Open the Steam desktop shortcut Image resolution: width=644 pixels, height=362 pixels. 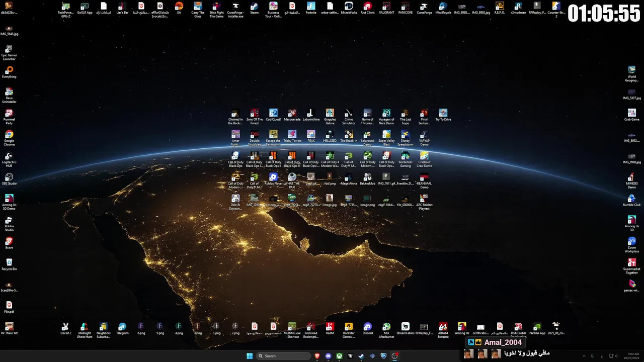254,8
